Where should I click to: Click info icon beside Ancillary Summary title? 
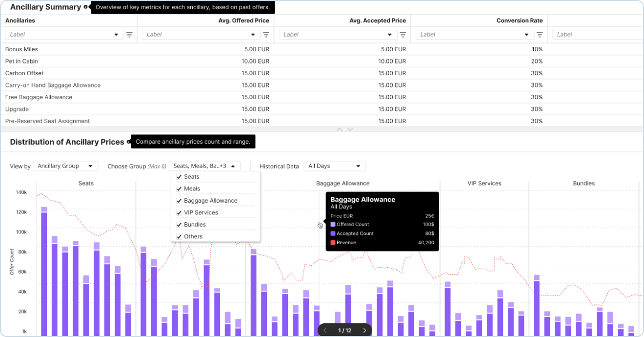[x=86, y=7]
